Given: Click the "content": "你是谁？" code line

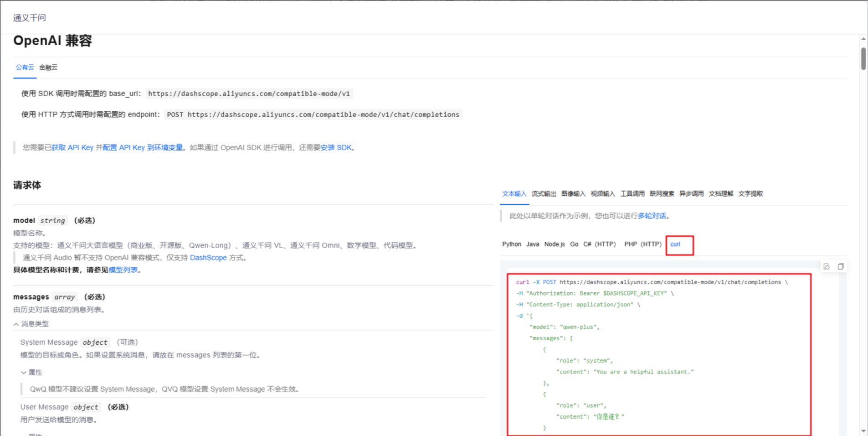Looking at the screenshot, I should pyautogui.click(x=590, y=417).
